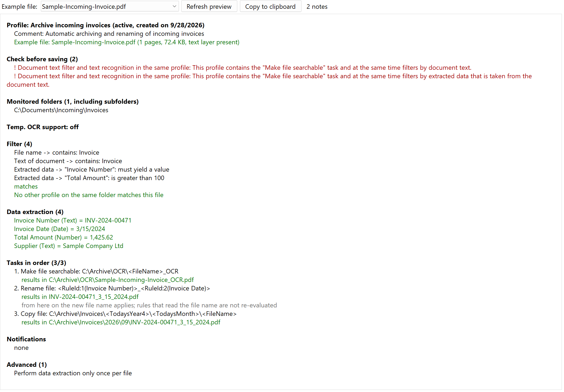Image resolution: width=564 pixels, height=392 pixels.
Task: Click 'No other profile on the same folder' line
Action: coord(89,195)
